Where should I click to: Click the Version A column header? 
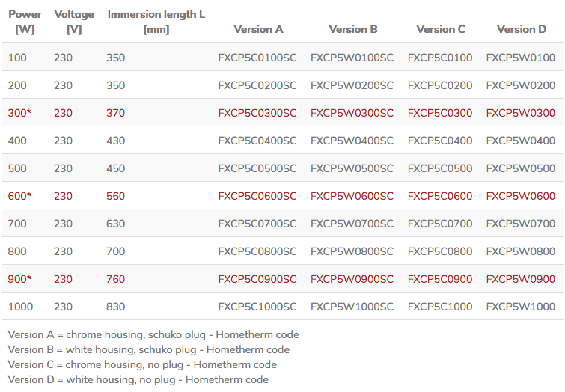pyautogui.click(x=258, y=30)
